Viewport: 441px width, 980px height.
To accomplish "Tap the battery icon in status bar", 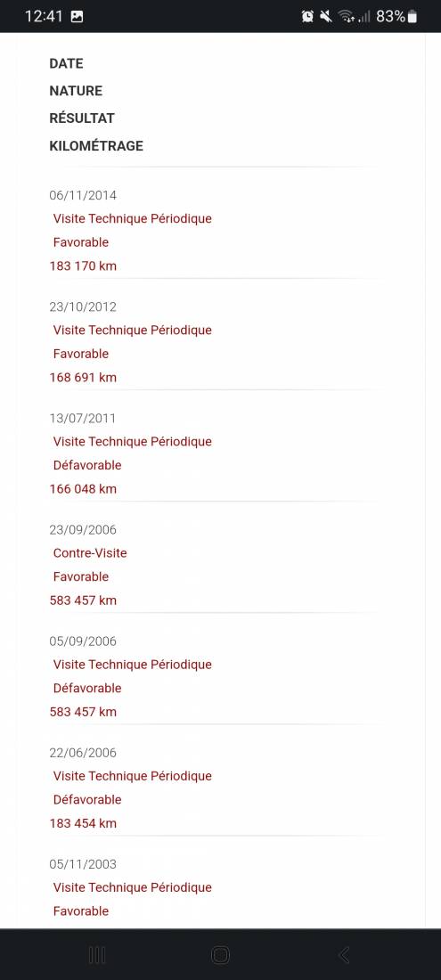I will coord(412,17).
